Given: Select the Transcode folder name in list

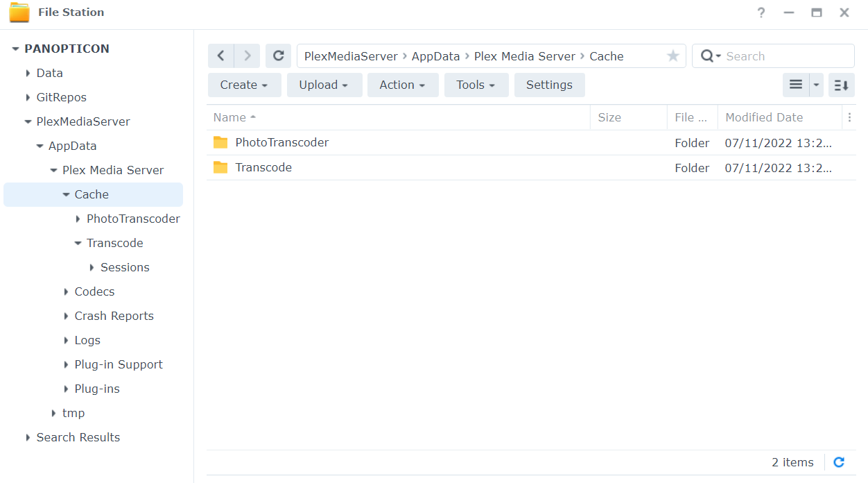Looking at the screenshot, I should (263, 167).
